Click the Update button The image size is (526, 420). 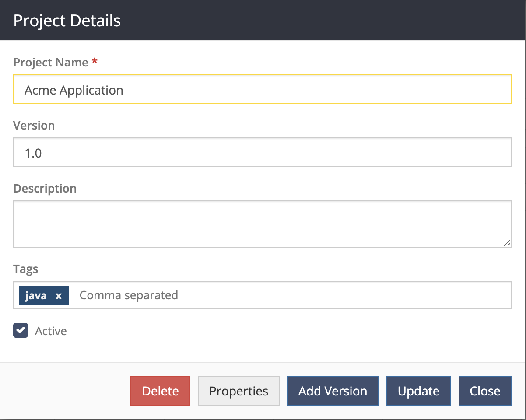coord(418,391)
